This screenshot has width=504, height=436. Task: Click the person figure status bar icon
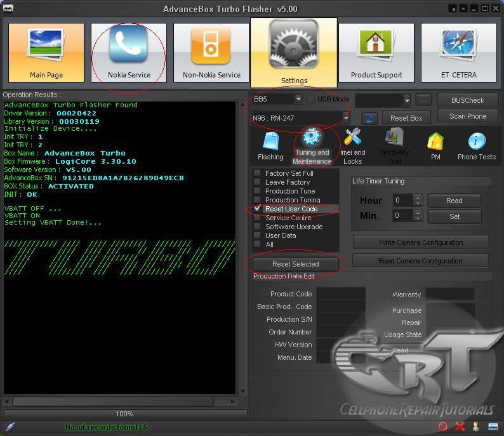coord(476,426)
